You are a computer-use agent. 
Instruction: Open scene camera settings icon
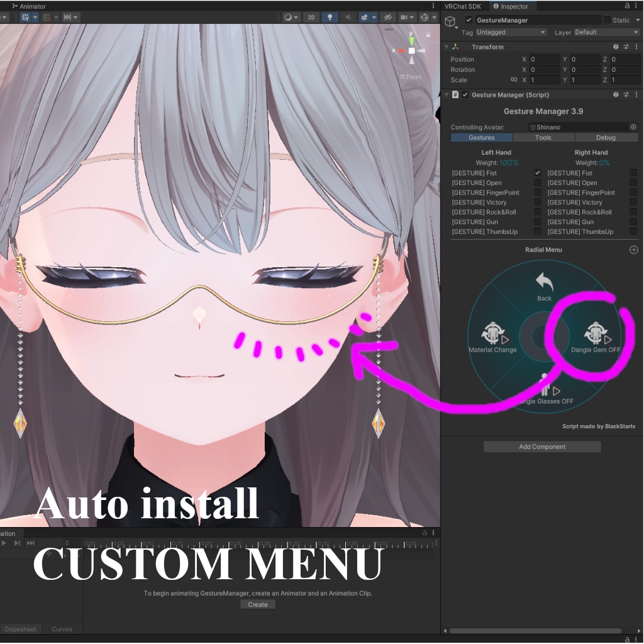[x=404, y=17]
